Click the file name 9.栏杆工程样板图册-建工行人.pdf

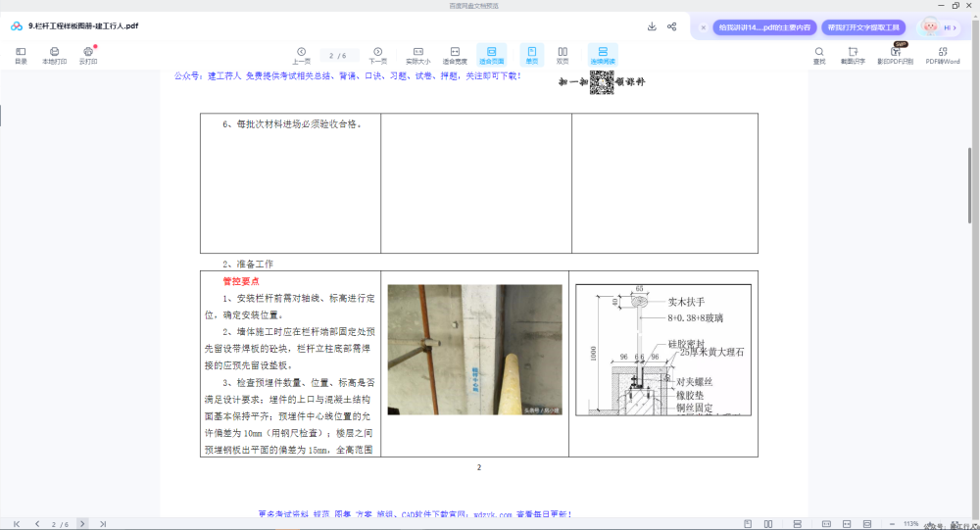point(83,26)
